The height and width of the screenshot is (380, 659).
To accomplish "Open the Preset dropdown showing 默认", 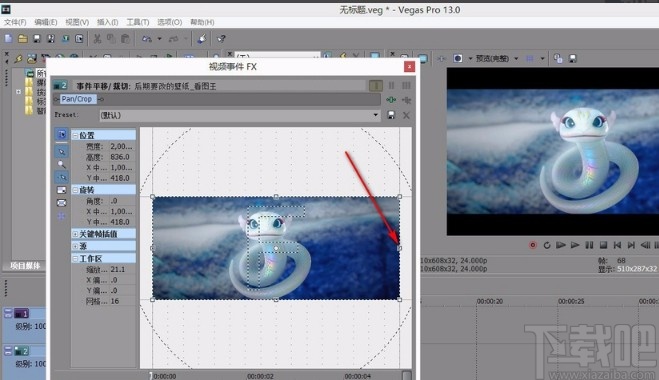I will (x=240, y=115).
